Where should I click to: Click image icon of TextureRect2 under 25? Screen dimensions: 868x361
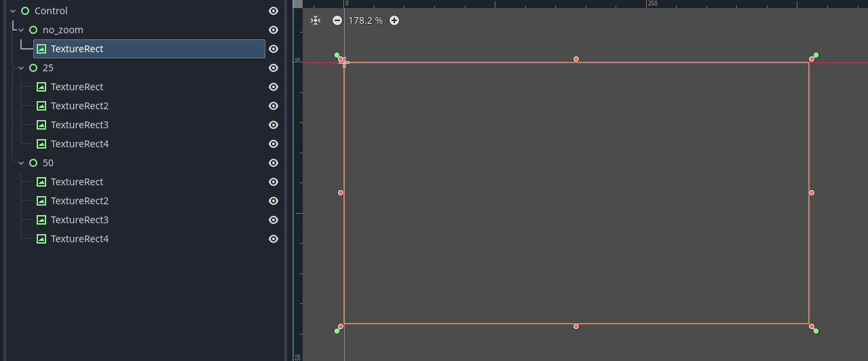(41, 106)
